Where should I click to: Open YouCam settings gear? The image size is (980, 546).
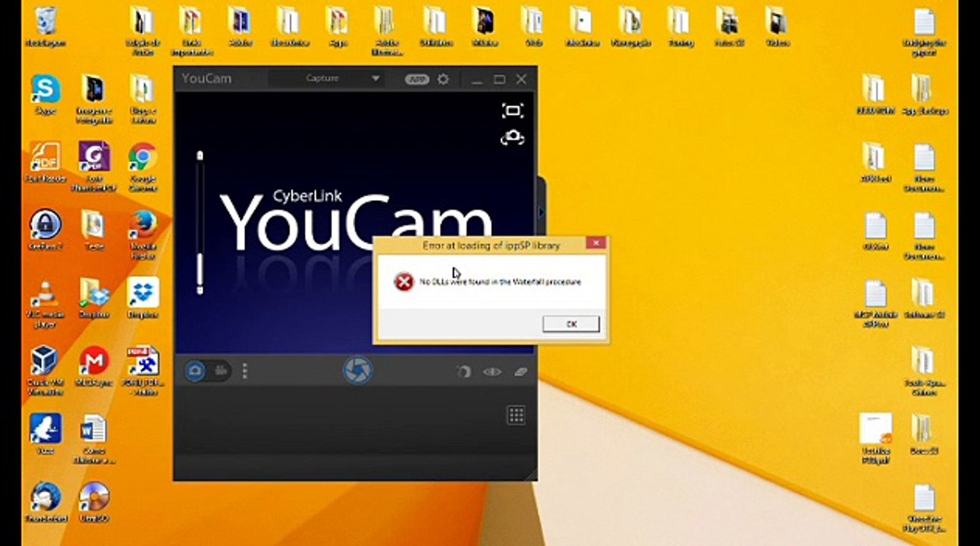pos(443,79)
